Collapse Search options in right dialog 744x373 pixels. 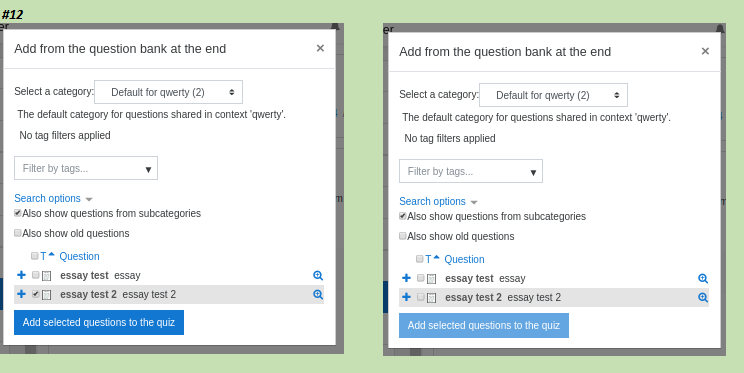click(x=438, y=201)
